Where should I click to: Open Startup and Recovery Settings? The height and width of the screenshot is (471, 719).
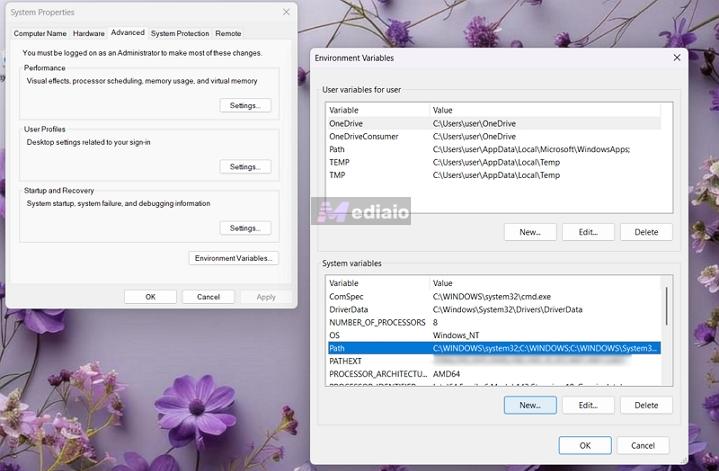[245, 228]
